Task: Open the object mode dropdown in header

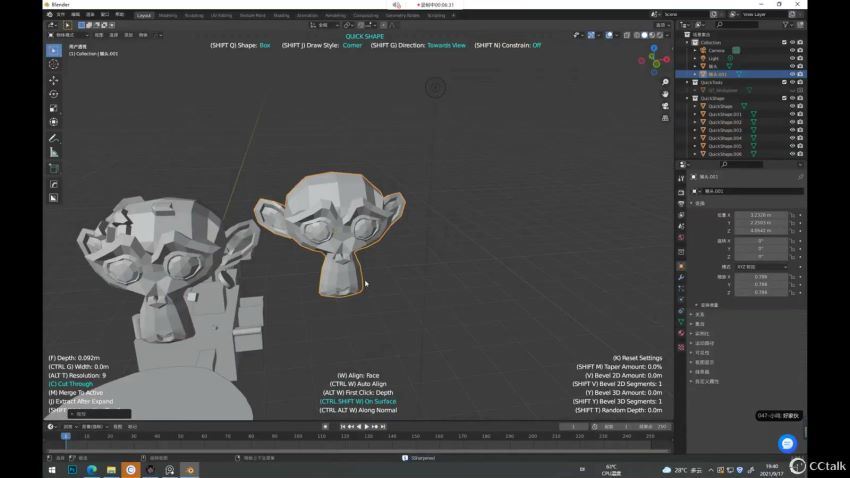Action: [66, 34]
